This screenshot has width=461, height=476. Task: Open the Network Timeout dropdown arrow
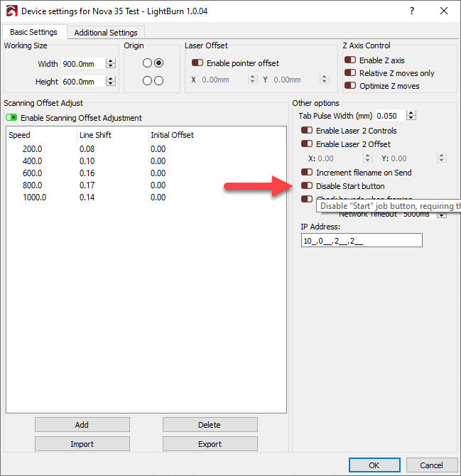pos(442,215)
